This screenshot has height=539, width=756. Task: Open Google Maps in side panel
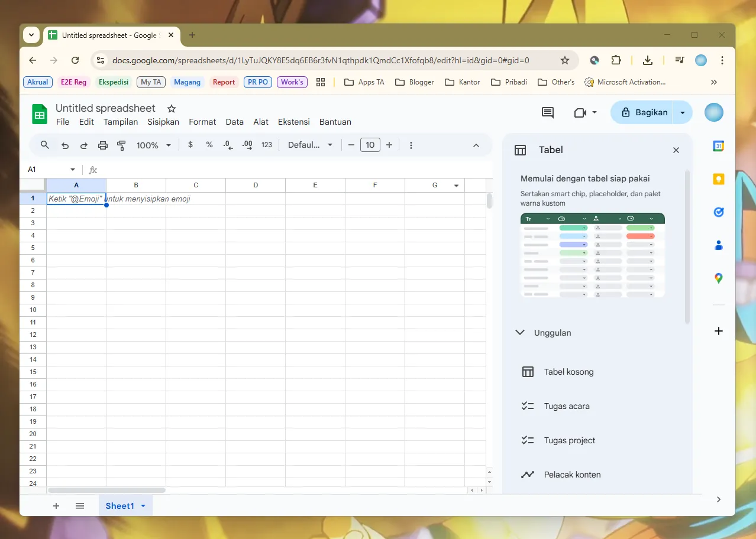click(719, 278)
